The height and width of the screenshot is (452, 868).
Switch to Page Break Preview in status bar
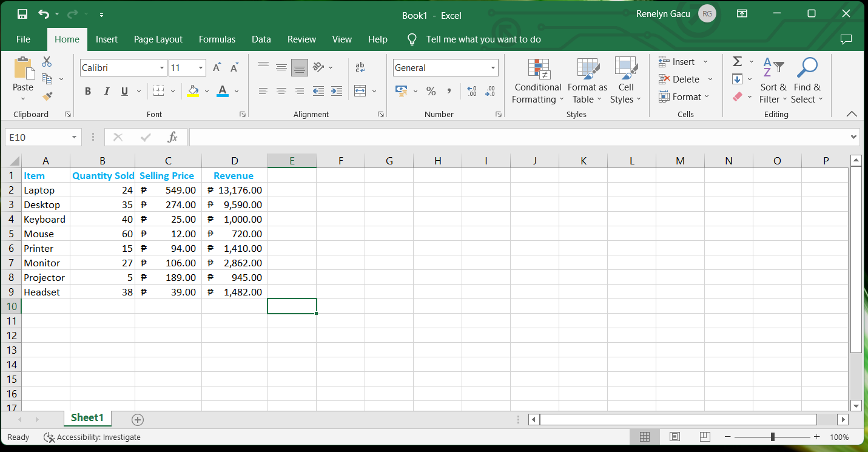704,437
